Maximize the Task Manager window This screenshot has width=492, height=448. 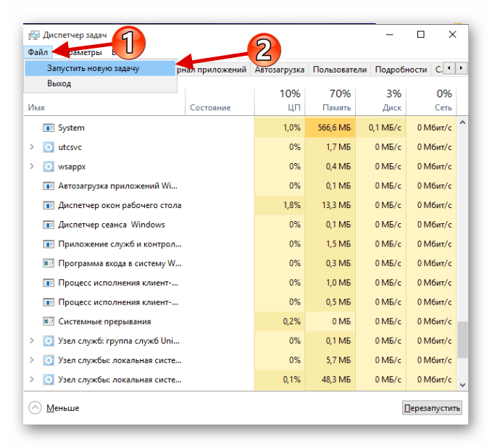(421, 34)
